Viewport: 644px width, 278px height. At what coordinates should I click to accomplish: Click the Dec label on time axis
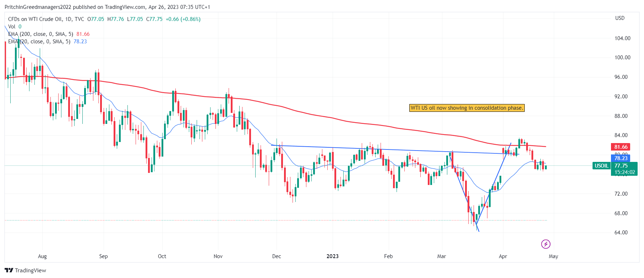click(277, 256)
